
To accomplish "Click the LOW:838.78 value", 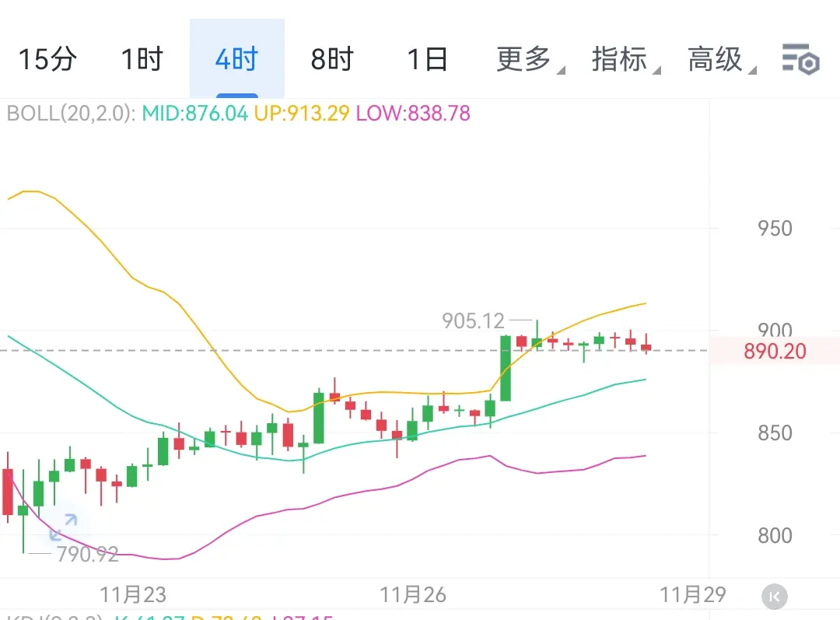I will (413, 114).
